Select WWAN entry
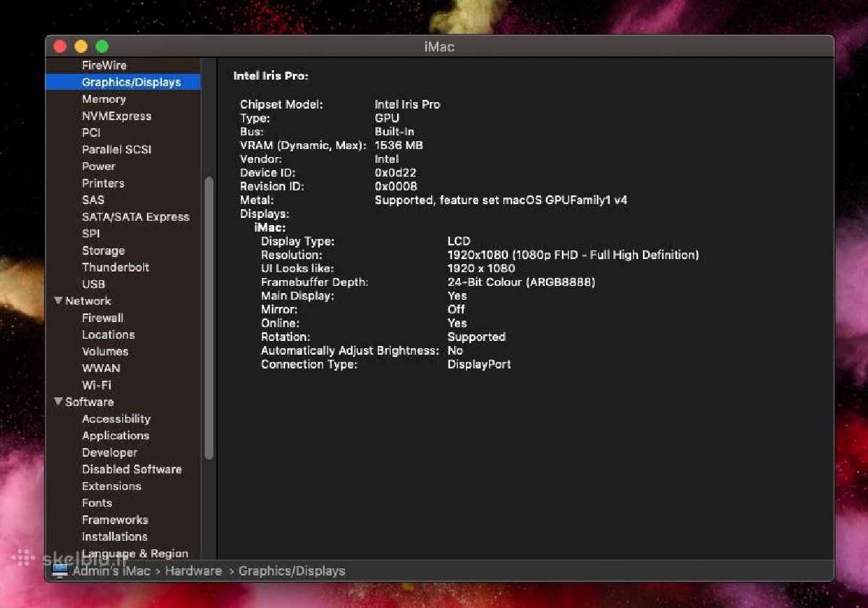The height and width of the screenshot is (608, 868). (x=101, y=368)
